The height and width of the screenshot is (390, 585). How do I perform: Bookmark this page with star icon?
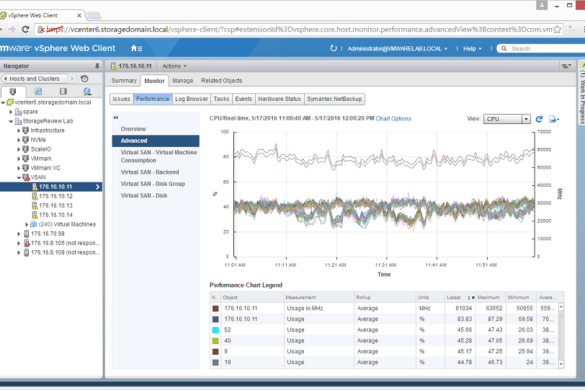(x=557, y=29)
